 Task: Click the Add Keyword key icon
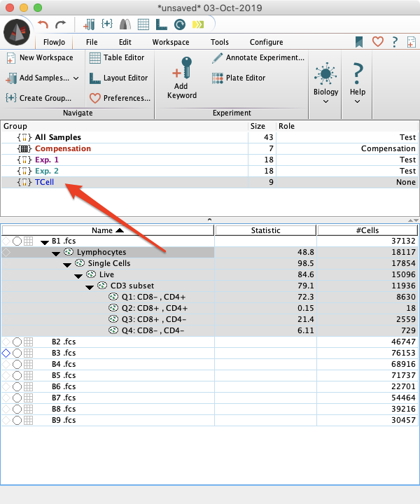[x=181, y=69]
